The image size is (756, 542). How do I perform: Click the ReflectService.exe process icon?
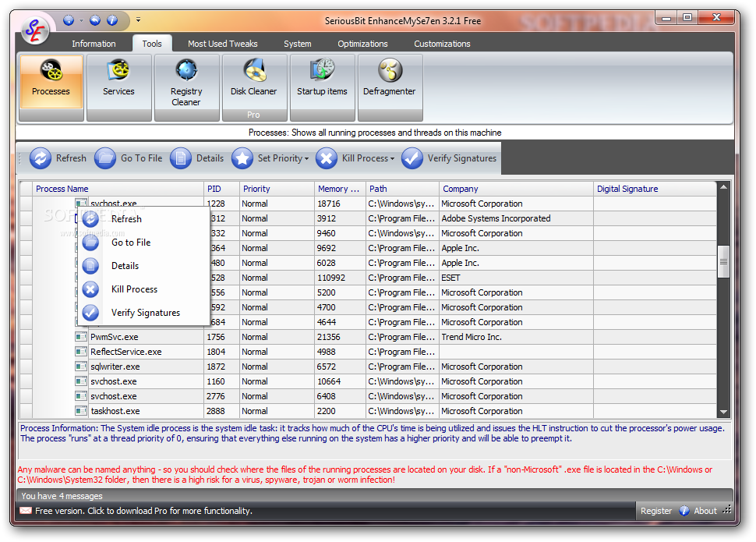[x=81, y=352]
